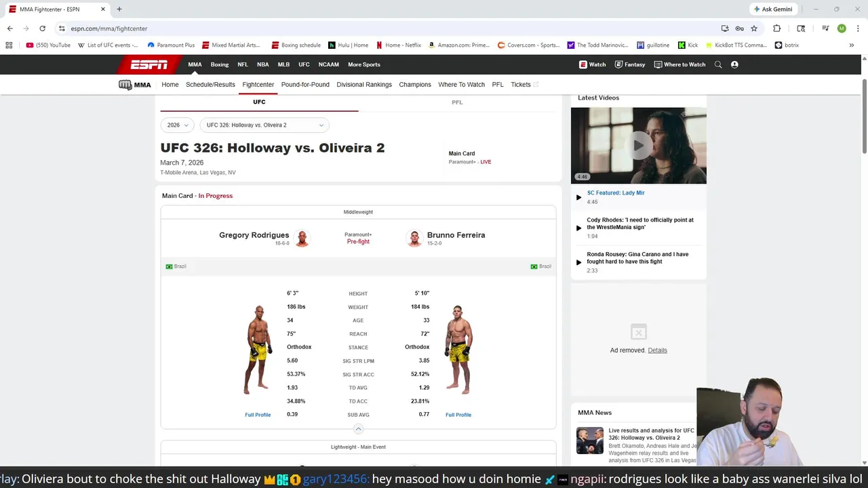Click the page vertical scrollbar
This screenshot has width=868, height=488.
coord(864,115)
